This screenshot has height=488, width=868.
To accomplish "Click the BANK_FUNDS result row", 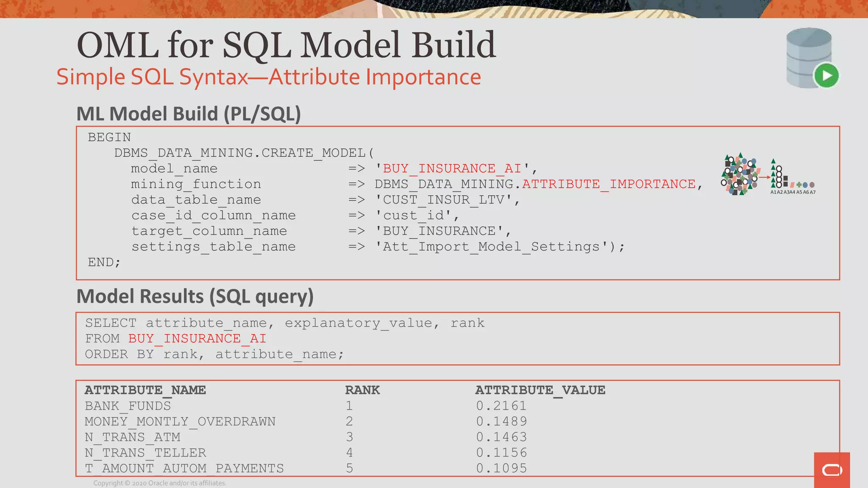I will (x=128, y=406).
